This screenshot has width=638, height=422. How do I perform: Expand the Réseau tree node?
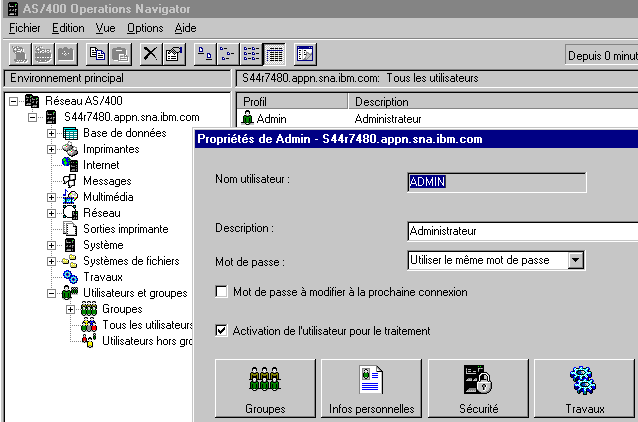pyautogui.click(x=51, y=213)
